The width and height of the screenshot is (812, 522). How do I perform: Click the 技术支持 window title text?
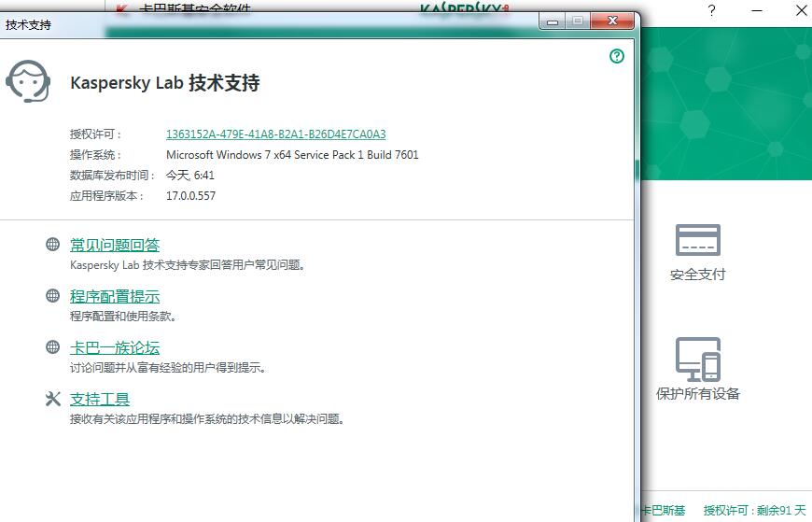coord(29,24)
